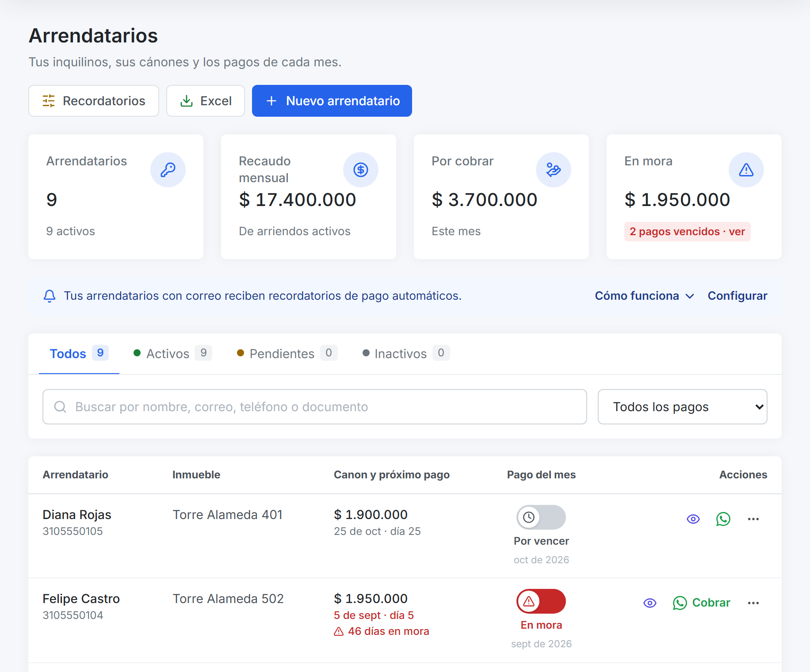Click the Recordatorios button

(x=94, y=101)
